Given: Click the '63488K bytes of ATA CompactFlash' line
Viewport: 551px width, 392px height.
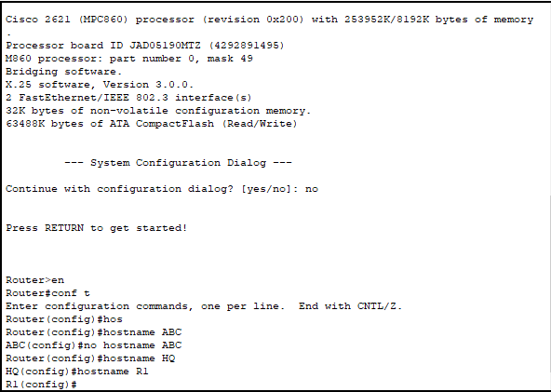Looking at the screenshot, I should 152,124.
